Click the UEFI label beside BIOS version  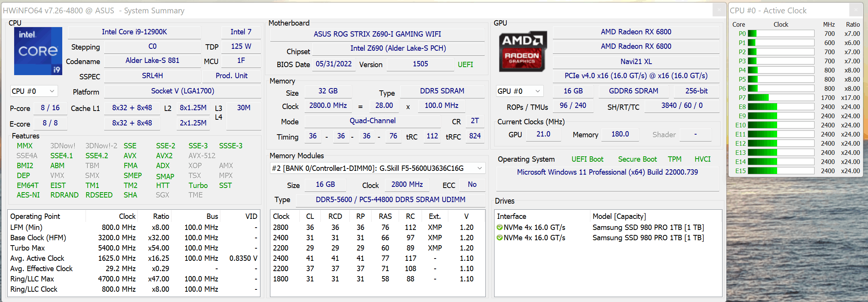[x=465, y=64]
